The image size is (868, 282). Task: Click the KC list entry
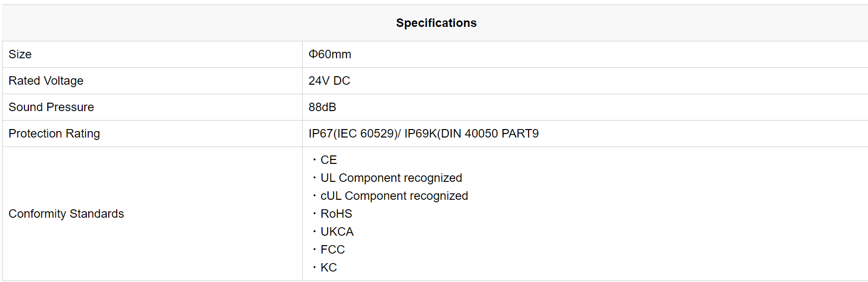(329, 268)
